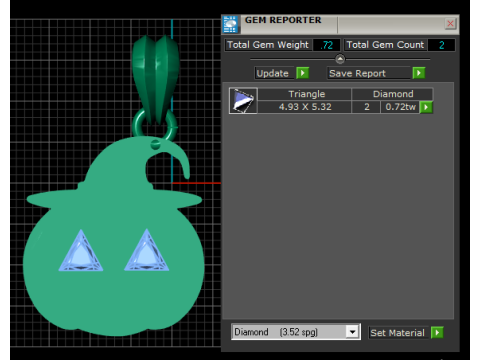Image resolution: width=480 pixels, height=360 pixels.
Task: Open the Diamond material dropdown
Action: coord(352,332)
